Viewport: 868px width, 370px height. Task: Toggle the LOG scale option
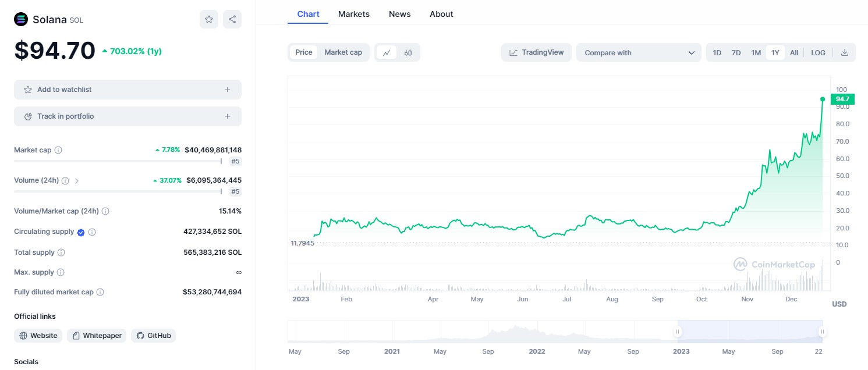pos(818,52)
